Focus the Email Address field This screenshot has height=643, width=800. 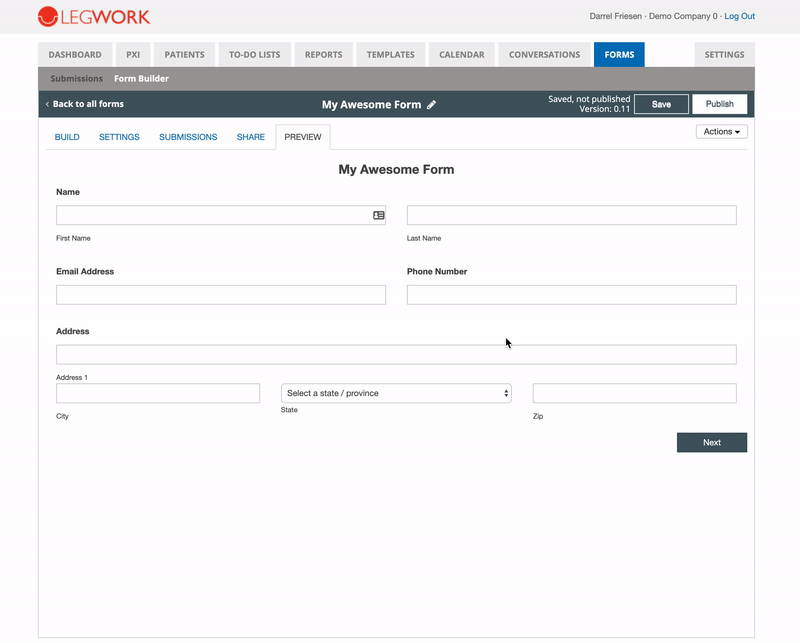[x=221, y=295]
